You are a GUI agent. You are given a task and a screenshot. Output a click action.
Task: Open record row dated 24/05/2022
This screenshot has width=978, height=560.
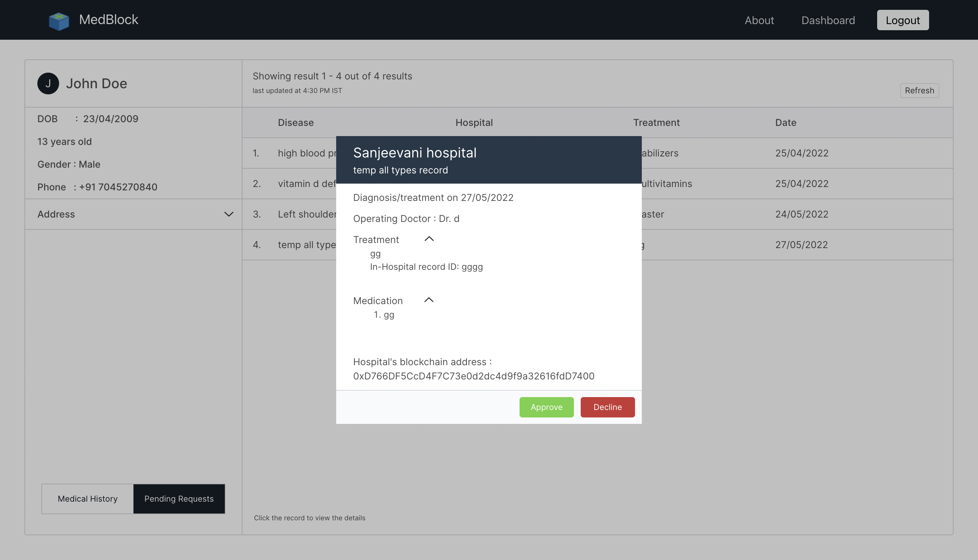click(x=801, y=214)
